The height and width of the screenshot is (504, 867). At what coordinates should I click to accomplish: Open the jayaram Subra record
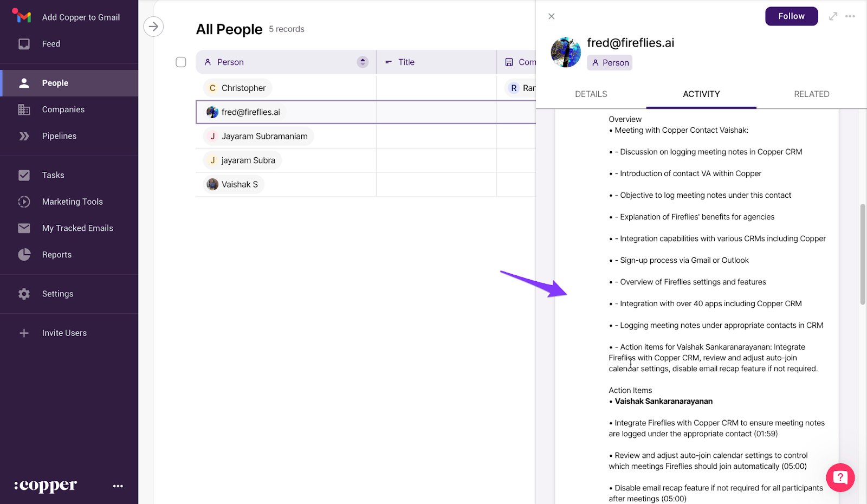242,160
